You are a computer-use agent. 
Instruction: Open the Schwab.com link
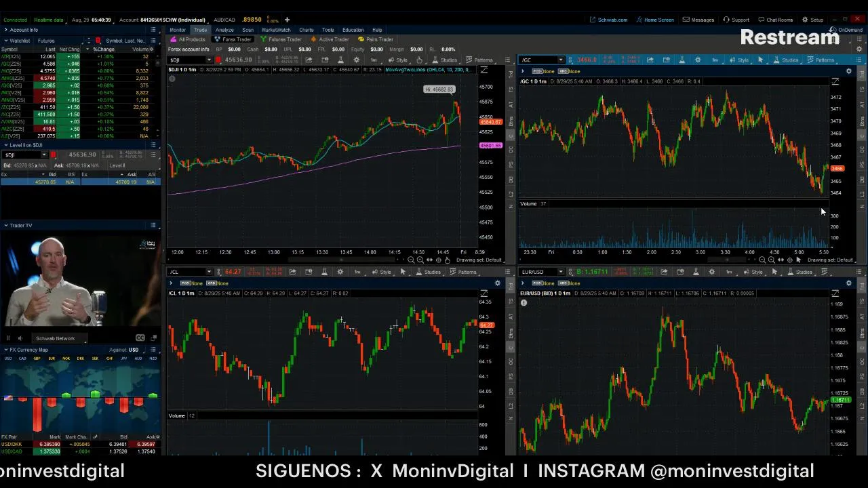point(608,20)
